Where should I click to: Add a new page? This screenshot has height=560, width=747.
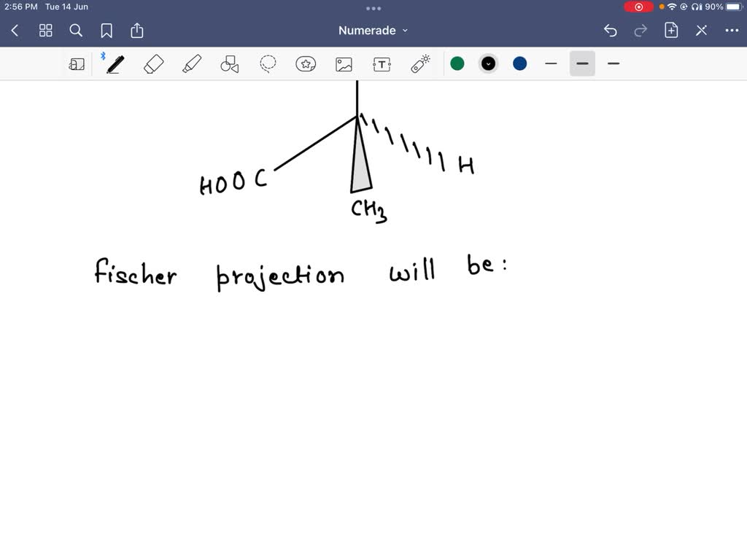pos(670,30)
